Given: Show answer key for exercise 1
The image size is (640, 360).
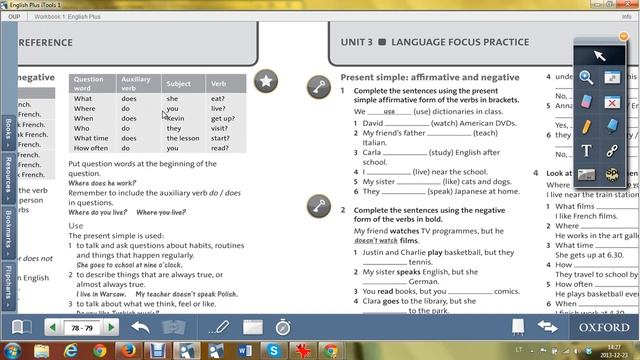Looking at the screenshot, I should click(x=319, y=87).
